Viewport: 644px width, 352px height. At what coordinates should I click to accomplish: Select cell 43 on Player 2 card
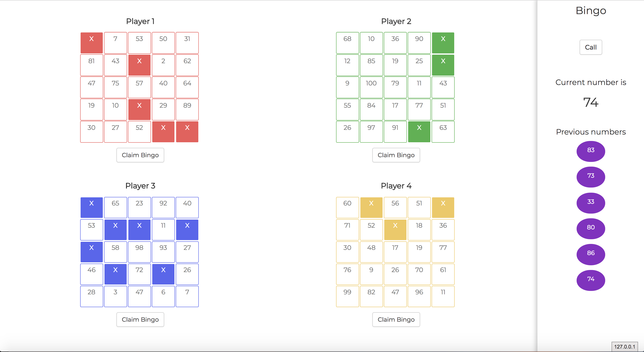[443, 87]
